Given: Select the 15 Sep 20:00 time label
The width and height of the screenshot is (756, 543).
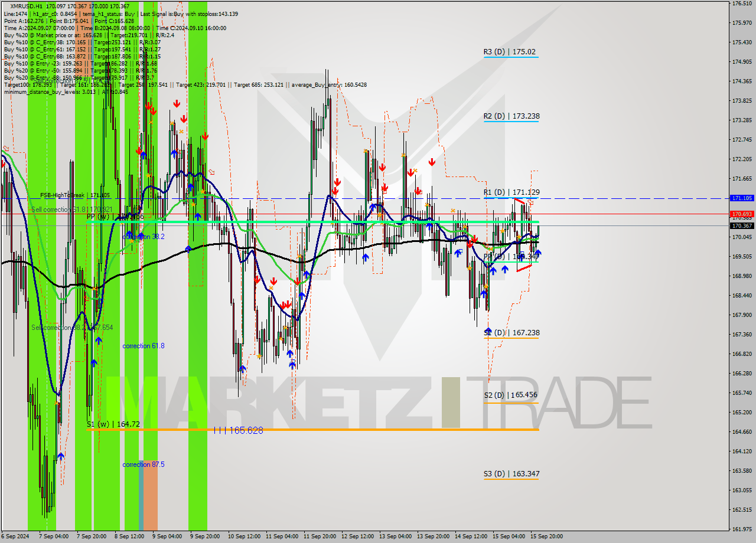Looking at the screenshot, I should tap(547, 537).
